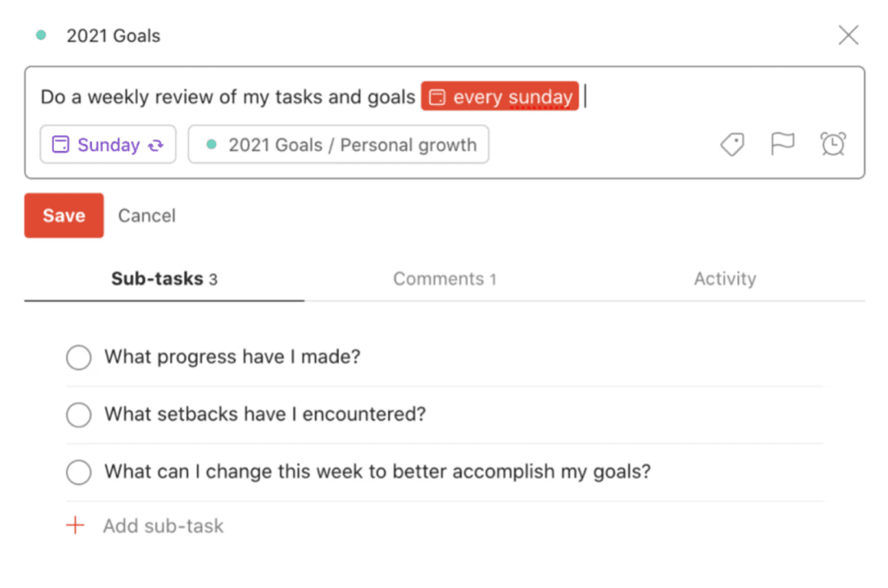The height and width of the screenshot is (588, 888).
Task: Click the calendar icon in Sunday chip
Action: pyautogui.click(x=61, y=145)
